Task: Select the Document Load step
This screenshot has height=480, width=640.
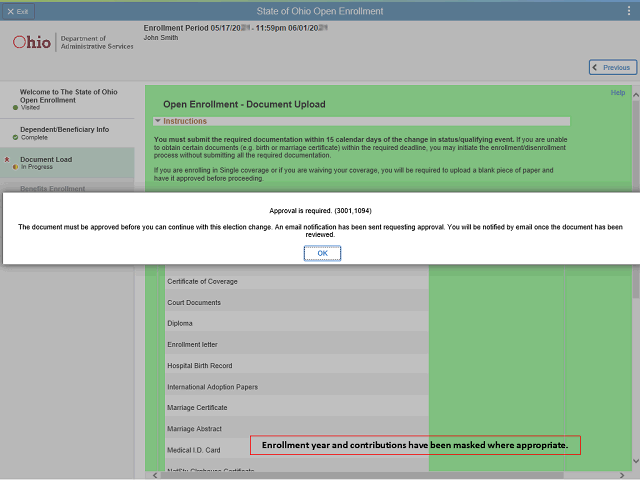Action: tap(46, 159)
